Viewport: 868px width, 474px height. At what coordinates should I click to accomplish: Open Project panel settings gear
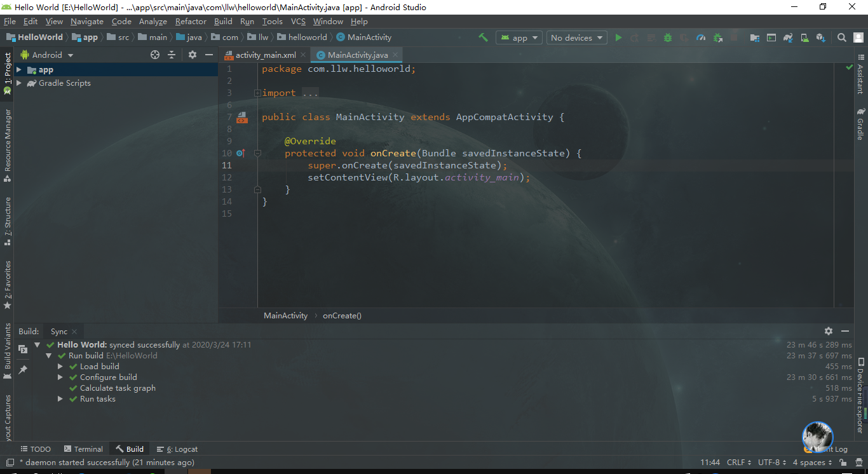(193, 55)
